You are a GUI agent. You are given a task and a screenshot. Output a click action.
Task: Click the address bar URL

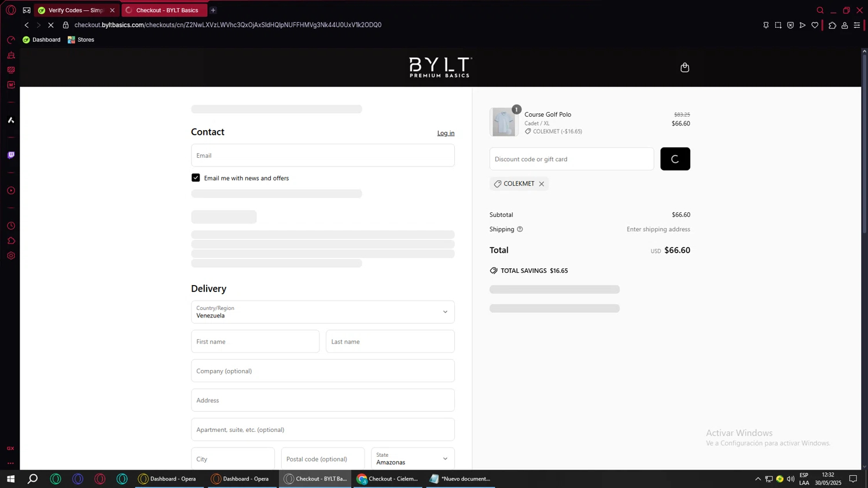click(228, 25)
